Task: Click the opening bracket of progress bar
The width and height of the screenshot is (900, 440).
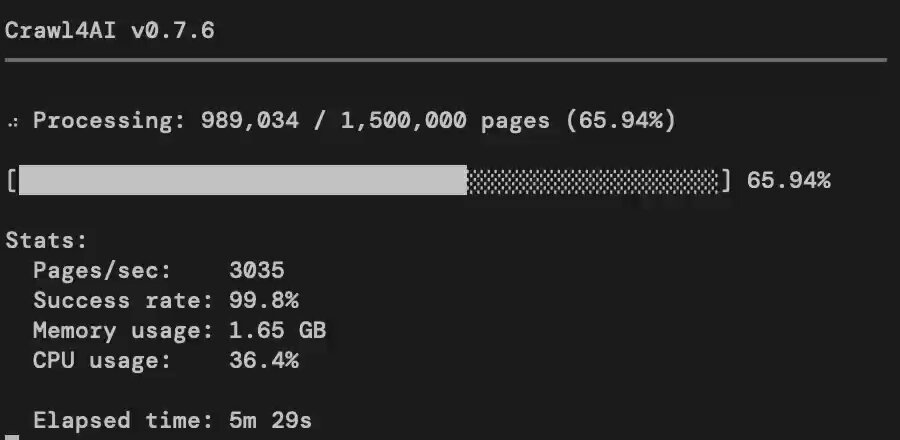Action: click(11, 180)
